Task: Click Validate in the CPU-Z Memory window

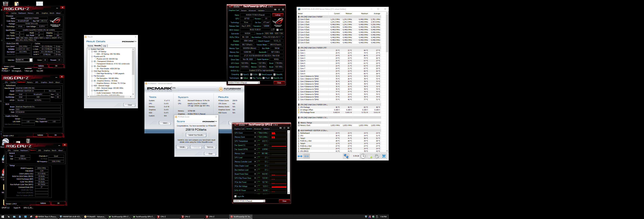Action: click(43, 203)
